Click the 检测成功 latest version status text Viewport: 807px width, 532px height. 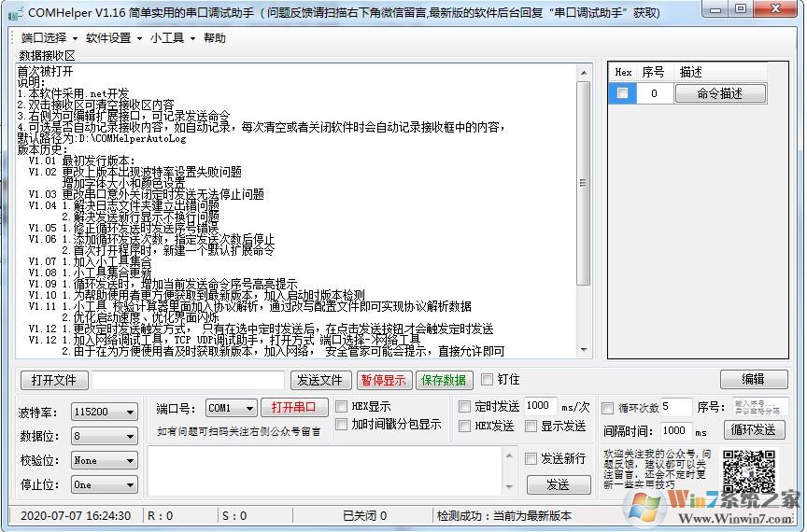tap(504, 515)
